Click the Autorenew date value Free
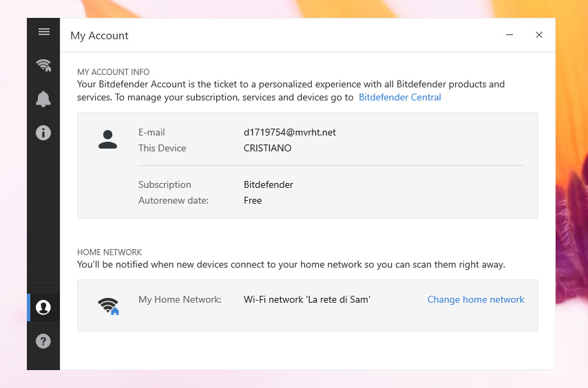This screenshot has height=388, width=588. click(x=253, y=200)
